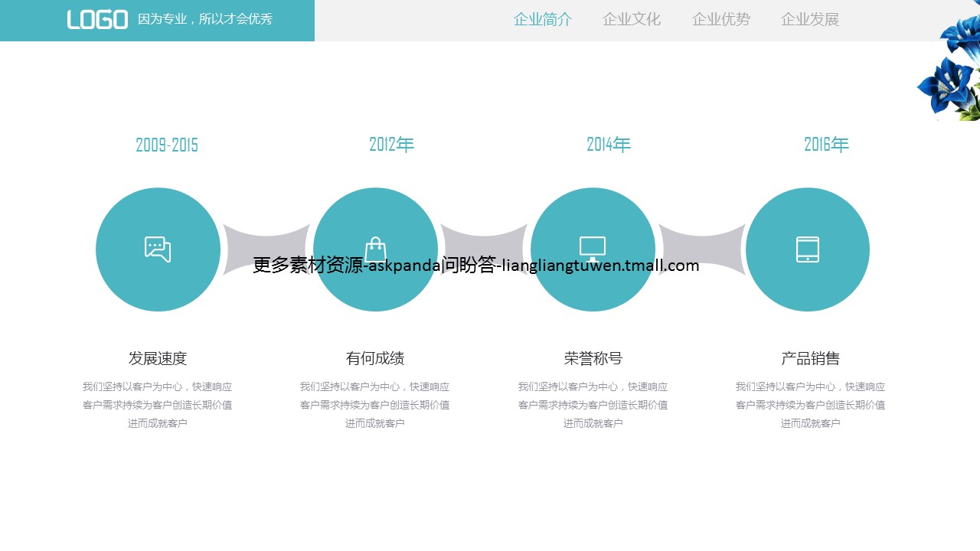Select the 企业发展 tab
This screenshot has height=551, width=980.
pos(810,20)
